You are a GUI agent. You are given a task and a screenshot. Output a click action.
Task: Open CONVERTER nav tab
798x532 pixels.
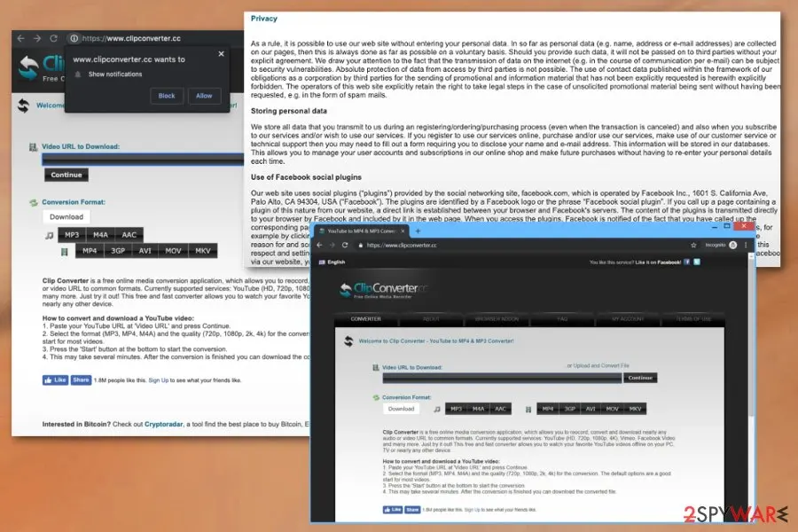366,318
